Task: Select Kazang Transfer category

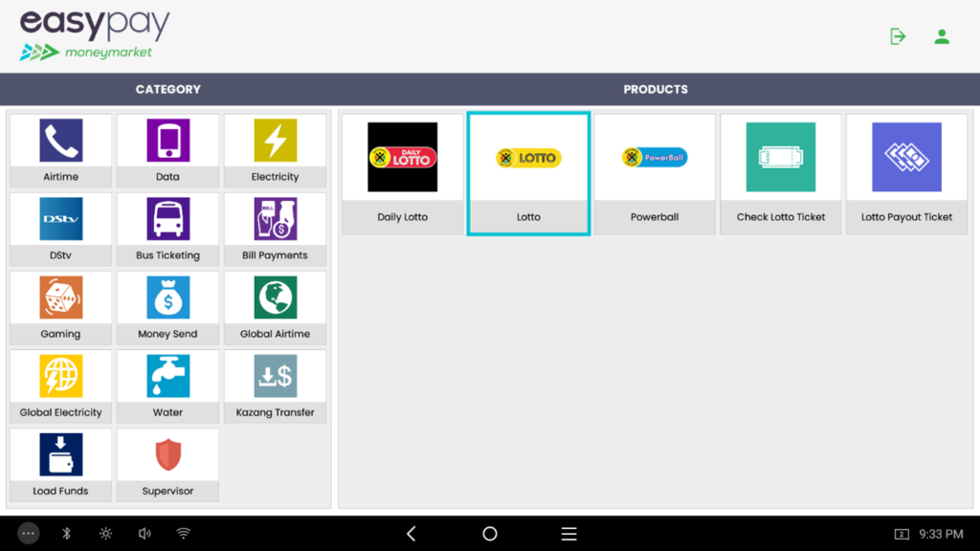Action: (275, 386)
